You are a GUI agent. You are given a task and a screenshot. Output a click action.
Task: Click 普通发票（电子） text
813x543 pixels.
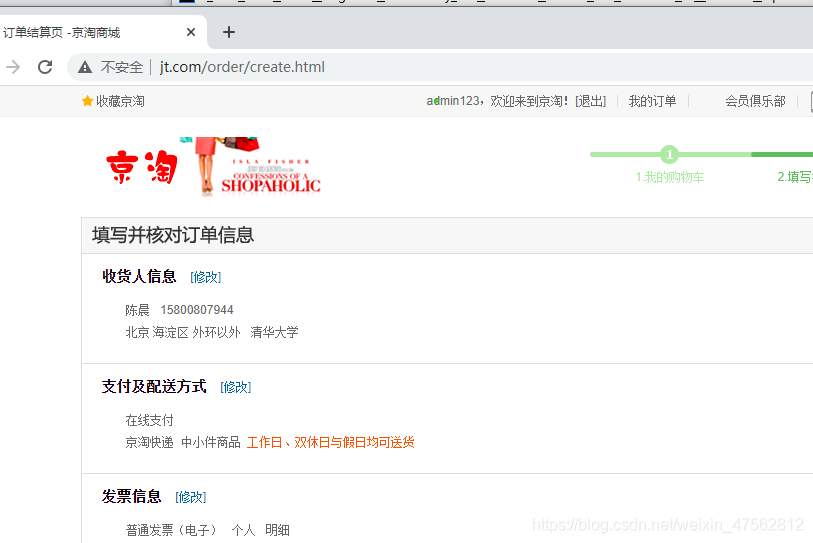(x=171, y=530)
